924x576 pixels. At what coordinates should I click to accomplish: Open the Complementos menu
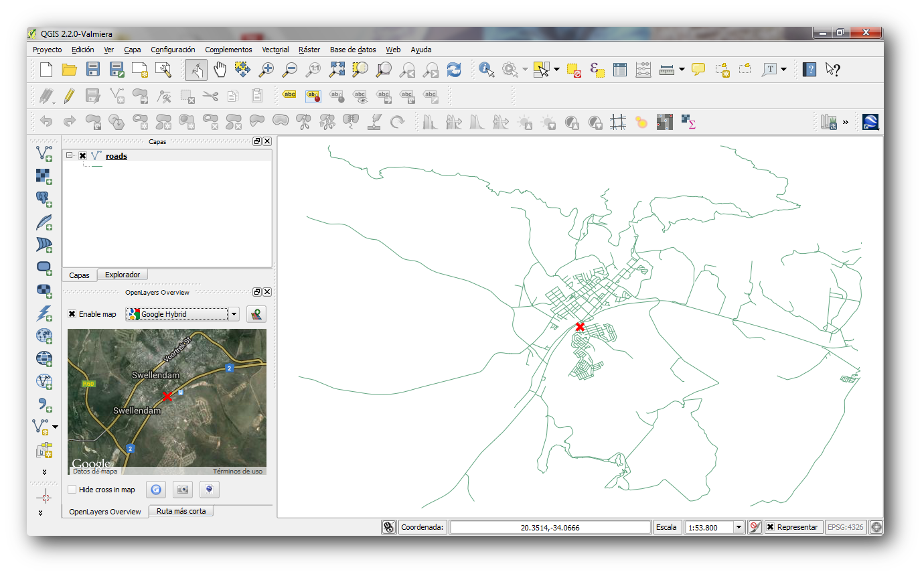228,50
